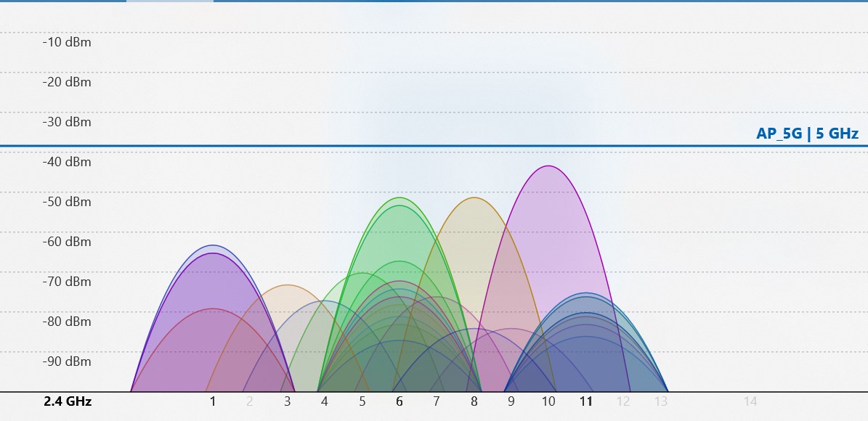
Task: Select channel 12 on the frequency axis
Action: 623,401
